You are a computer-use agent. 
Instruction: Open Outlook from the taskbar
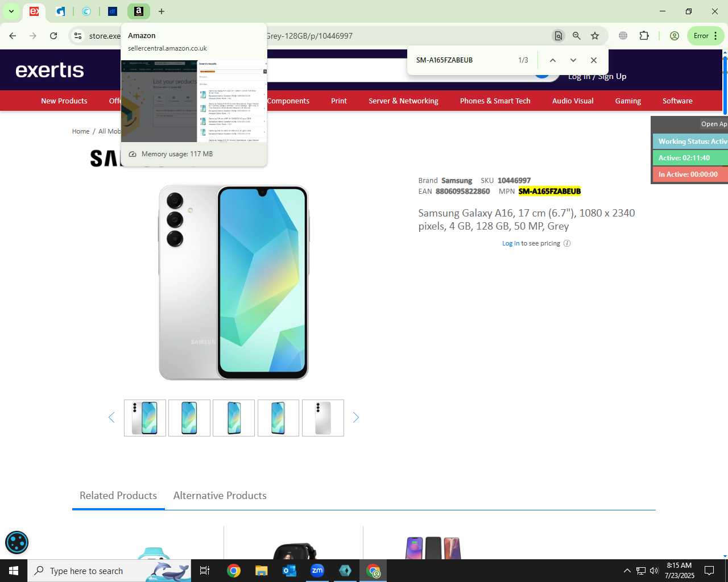(x=289, y=571)
